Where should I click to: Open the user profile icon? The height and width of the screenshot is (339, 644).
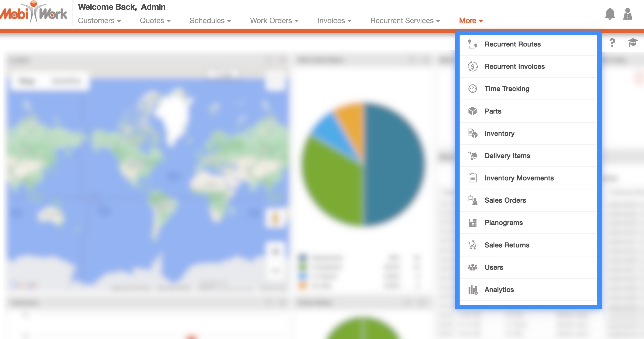[627, 14]
